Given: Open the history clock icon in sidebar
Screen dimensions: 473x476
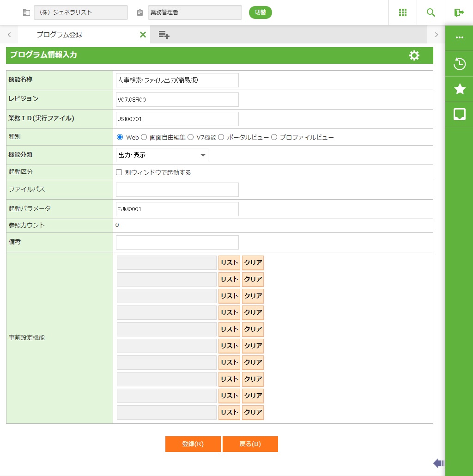Looking at the screenshot, I should click(460, 64).
